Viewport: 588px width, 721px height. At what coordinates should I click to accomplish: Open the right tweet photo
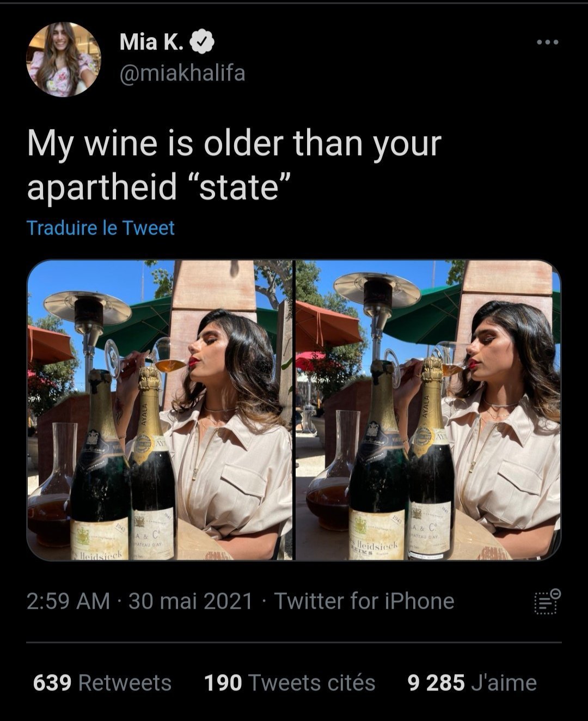(x=428, y=410)
